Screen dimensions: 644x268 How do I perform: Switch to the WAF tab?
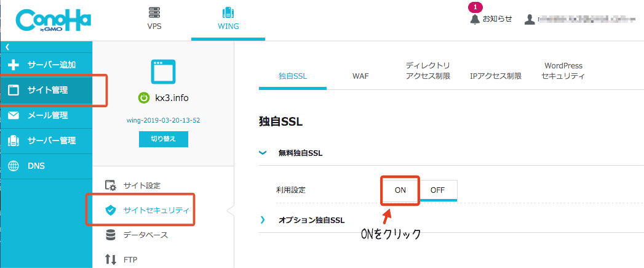tap(360, 76)
